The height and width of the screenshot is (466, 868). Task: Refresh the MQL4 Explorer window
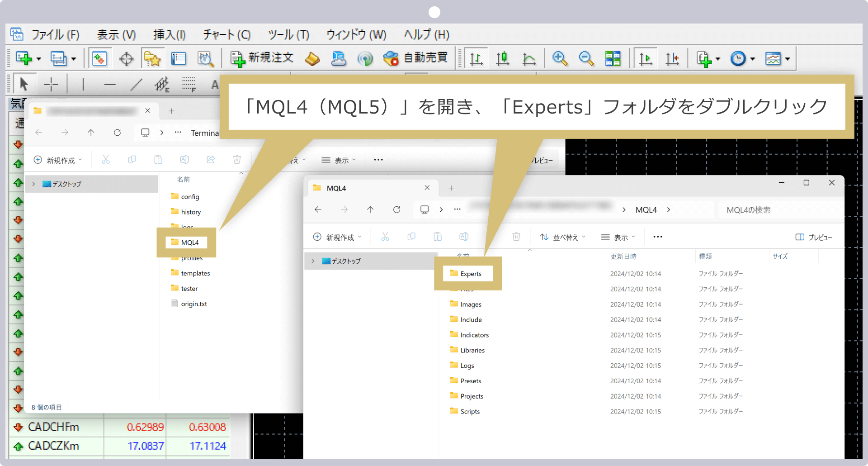(x=396, y=209)
